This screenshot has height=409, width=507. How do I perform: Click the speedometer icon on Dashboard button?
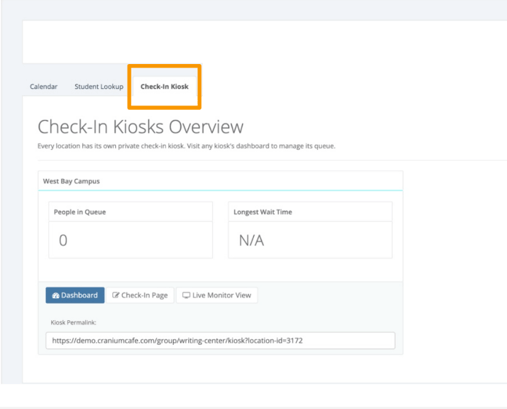(56, 295)
